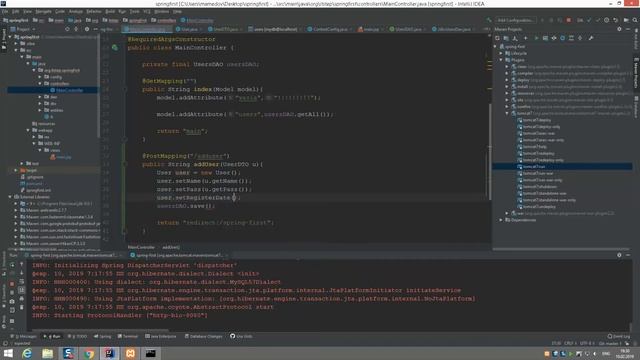Open Terminal tool window button
Image resolution: width=640 pixels, height=360 pixels.
(128, 336)
